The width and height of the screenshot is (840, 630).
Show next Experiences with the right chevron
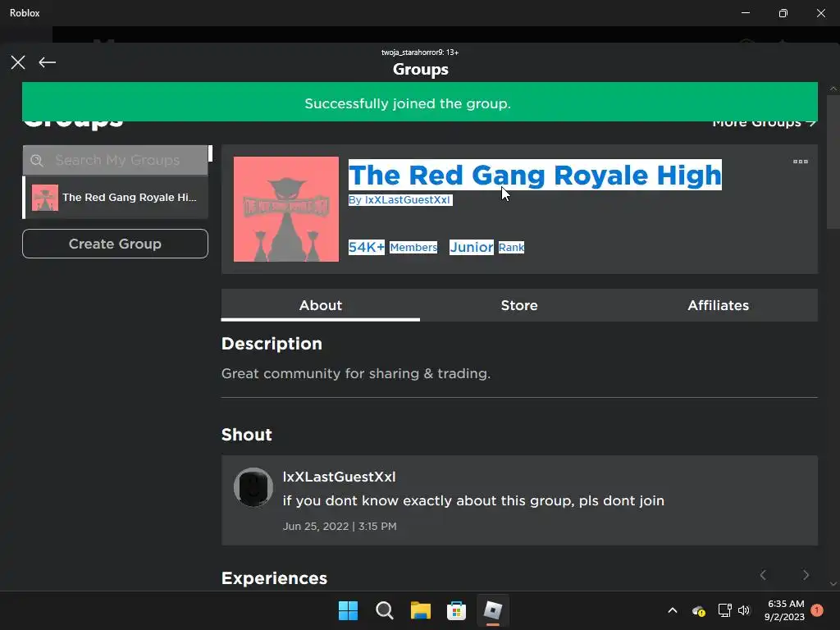click(x=806, y=575)
